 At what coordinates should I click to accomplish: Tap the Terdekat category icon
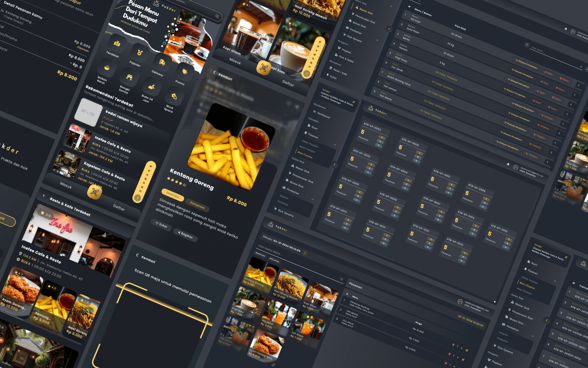[x=117, y=43]
